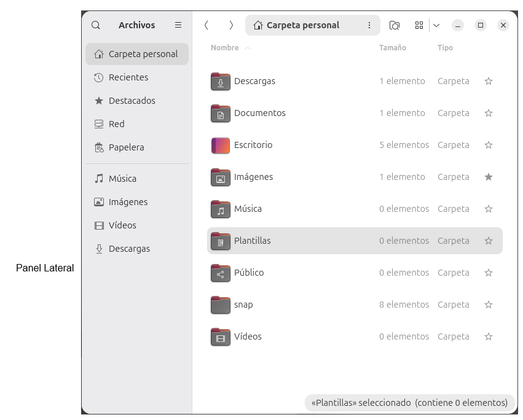Switch to grid view icon
Screen dimensions: 523x420
click(x=419, y=25)
